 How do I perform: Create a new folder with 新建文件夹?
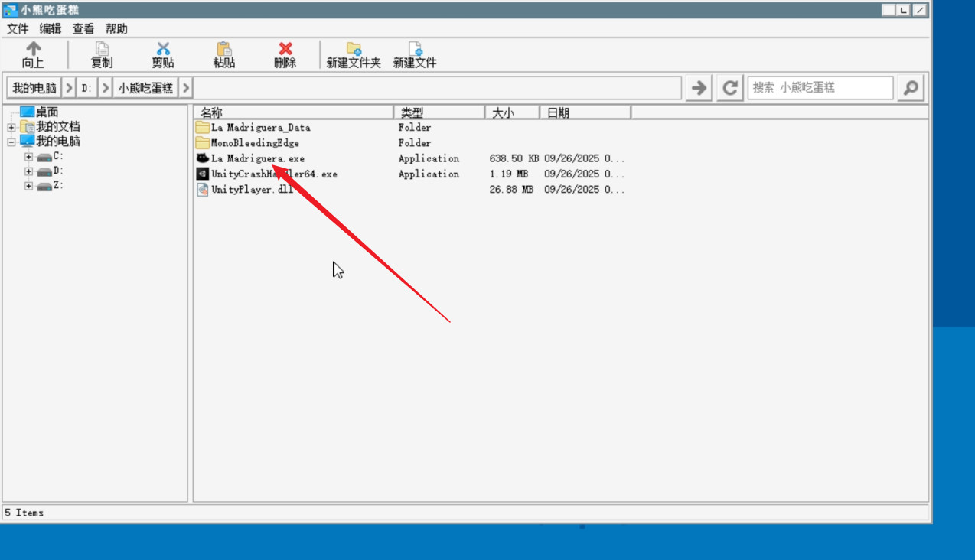[354, 50]
